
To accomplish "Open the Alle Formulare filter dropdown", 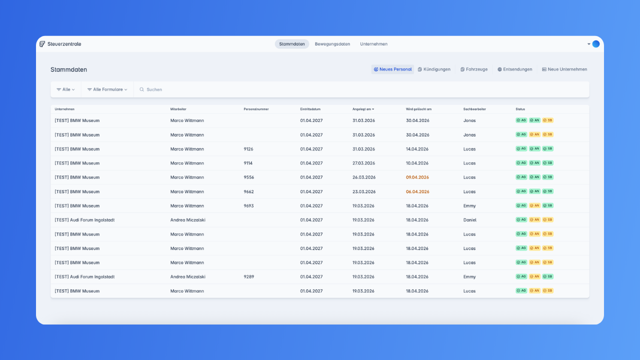I will [x=107, y=89].
